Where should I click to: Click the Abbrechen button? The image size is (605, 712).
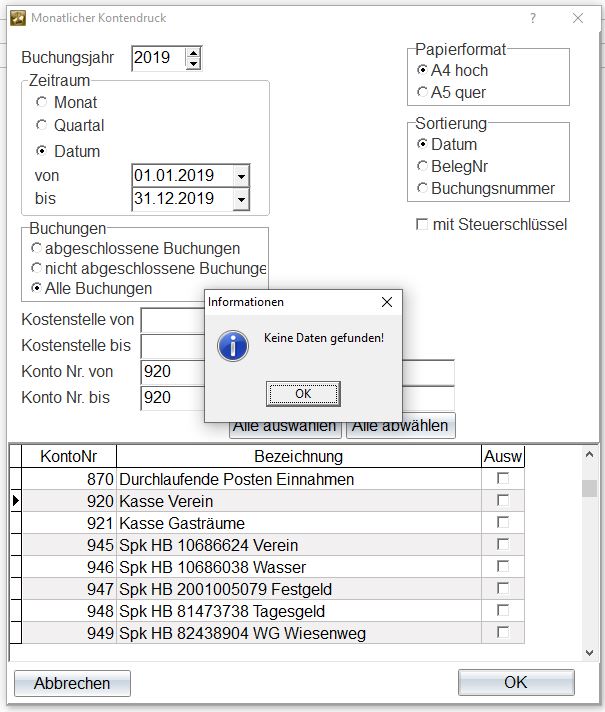pyautogui.click(x=72, y=683)
